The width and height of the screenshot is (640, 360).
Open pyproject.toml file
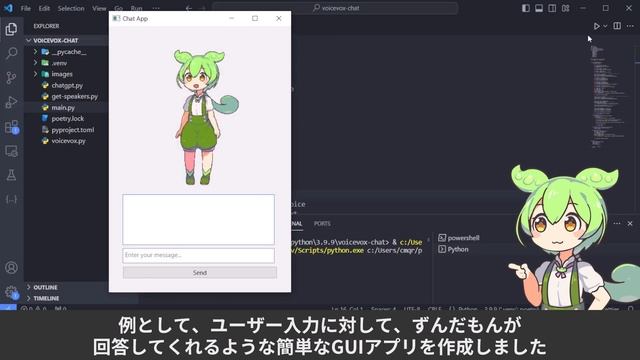[73, 130]
